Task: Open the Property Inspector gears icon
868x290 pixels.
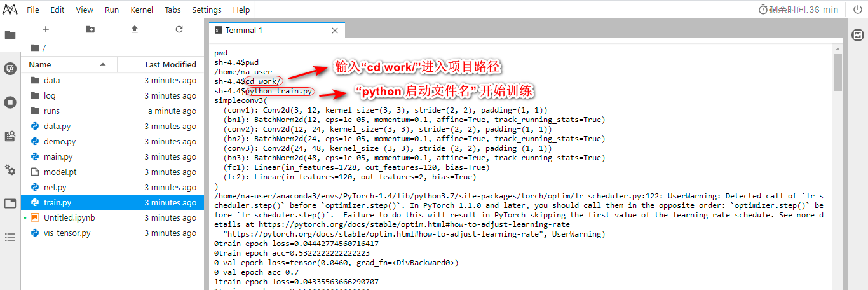Action: click(10, 170)
